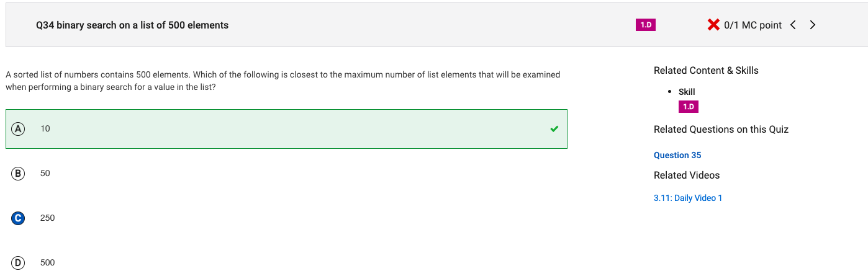The height and width of the screenshot is (276, 868).
Task: Open the 3.11: Daily Video 1 link
Action: 688,198
